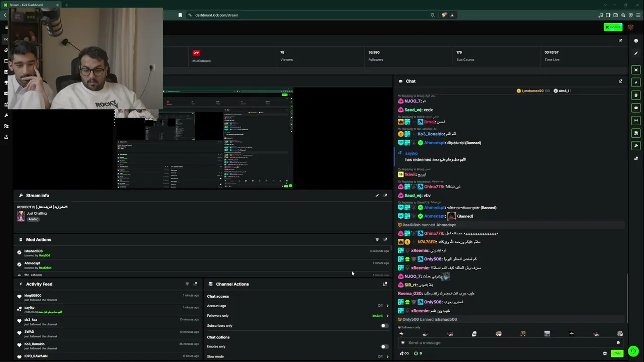
Task: Click the Arabic language tag
Action: (x=33, y=219)
